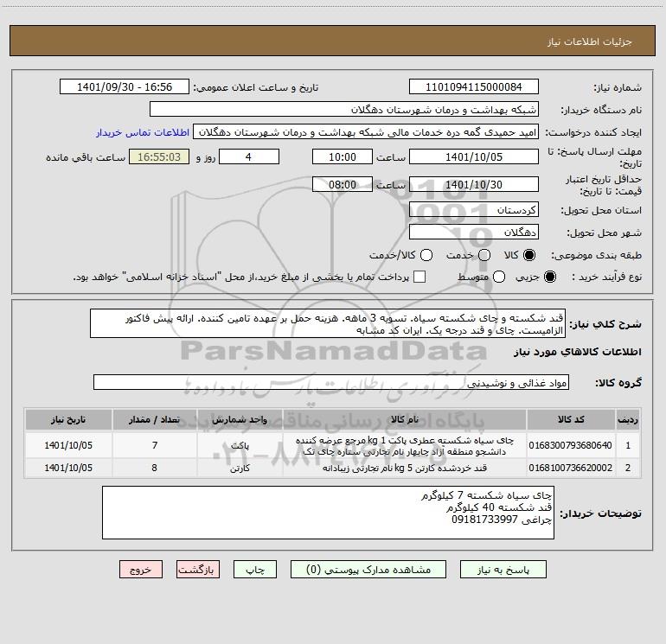Select the جزیی purchase type radio

tap(549, 277)
